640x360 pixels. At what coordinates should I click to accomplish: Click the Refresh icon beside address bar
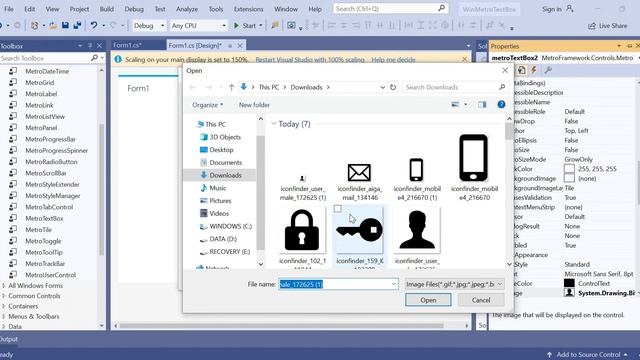click(x=393, y=87)
